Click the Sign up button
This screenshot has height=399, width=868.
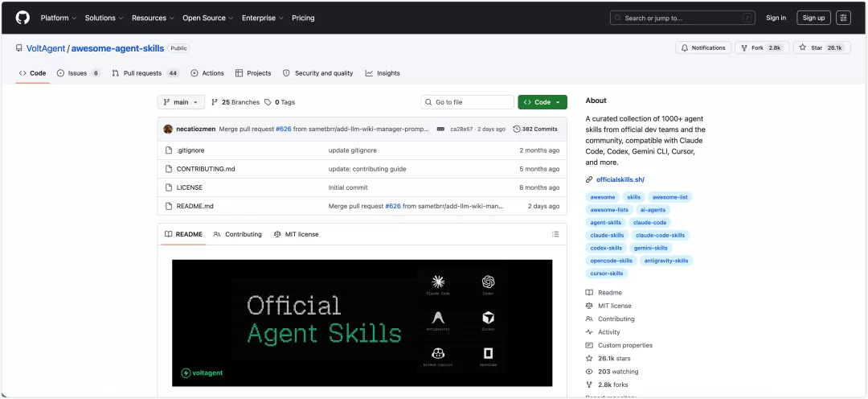813,18
